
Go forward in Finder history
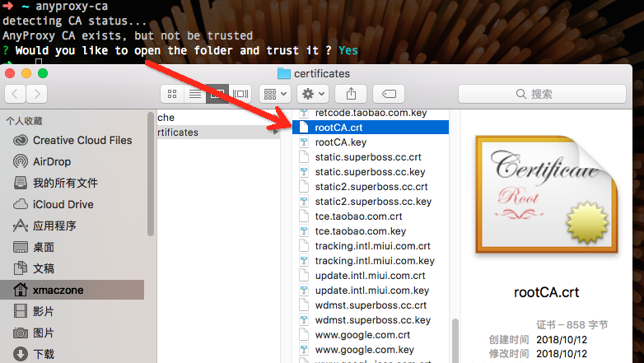coord(36,94)
